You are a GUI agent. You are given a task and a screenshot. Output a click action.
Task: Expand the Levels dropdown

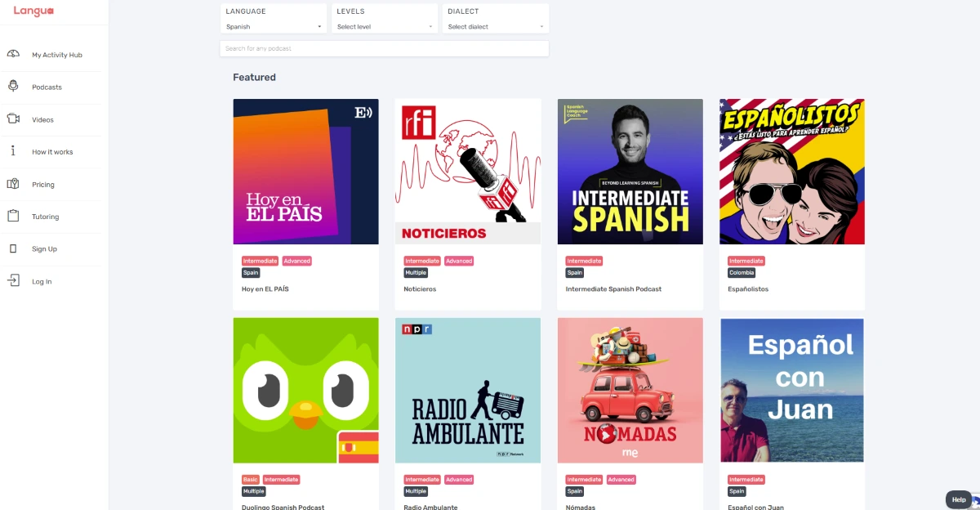pos(385,26)
